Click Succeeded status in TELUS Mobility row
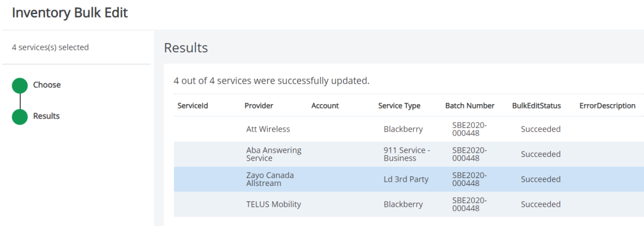Viewport: 644px width, 226px height. click(540, 204)
